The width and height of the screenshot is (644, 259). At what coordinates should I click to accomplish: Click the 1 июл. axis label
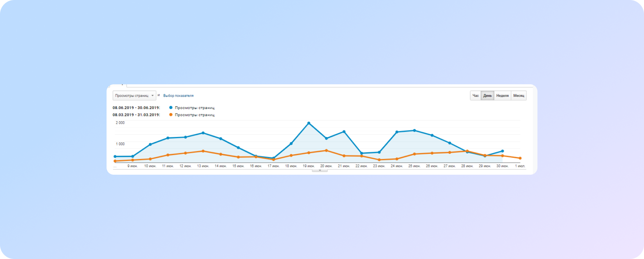[520, 166]
